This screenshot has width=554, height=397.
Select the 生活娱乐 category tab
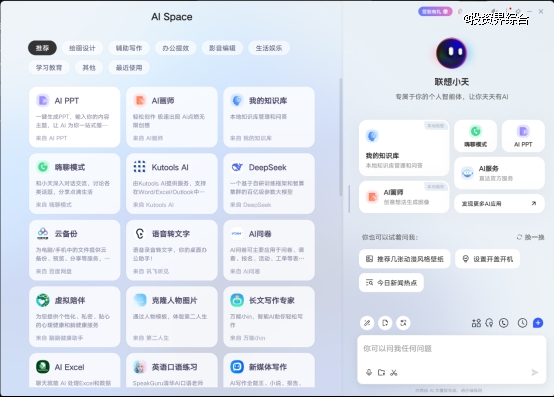click(x=269, y=48)
